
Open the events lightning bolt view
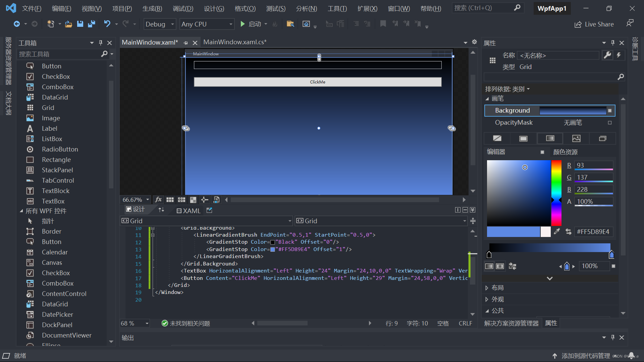pos(619,55)
